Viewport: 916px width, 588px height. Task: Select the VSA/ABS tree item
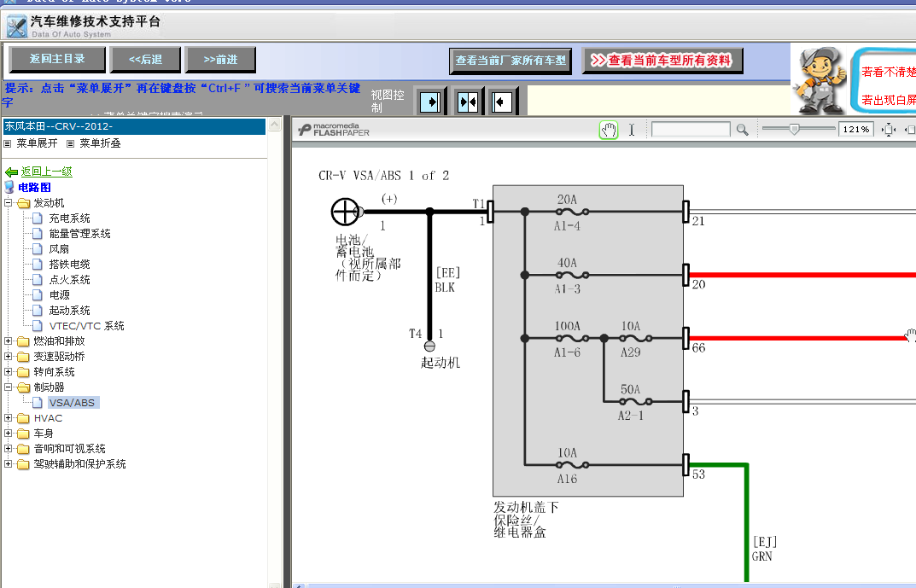tap(72, 403)
